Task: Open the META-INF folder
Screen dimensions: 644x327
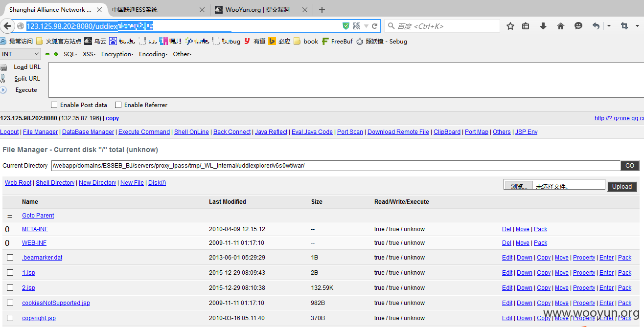Action: tap(35, 229)
